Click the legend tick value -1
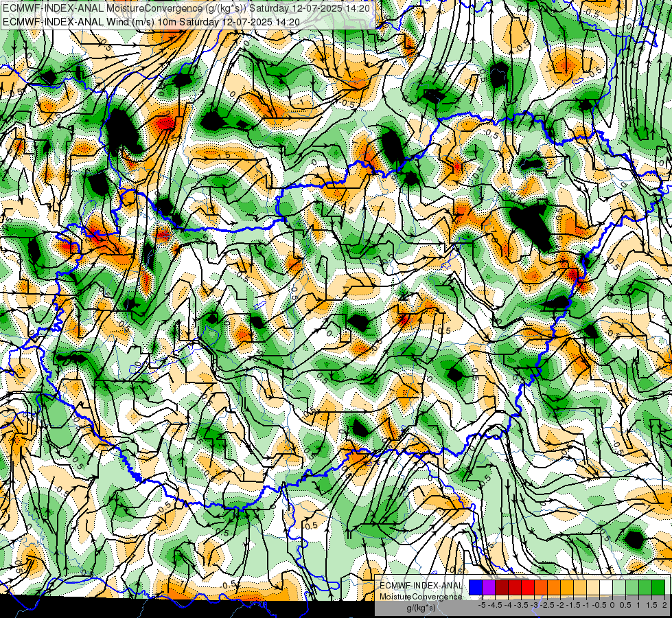672x618 pixels. (586, 605)
